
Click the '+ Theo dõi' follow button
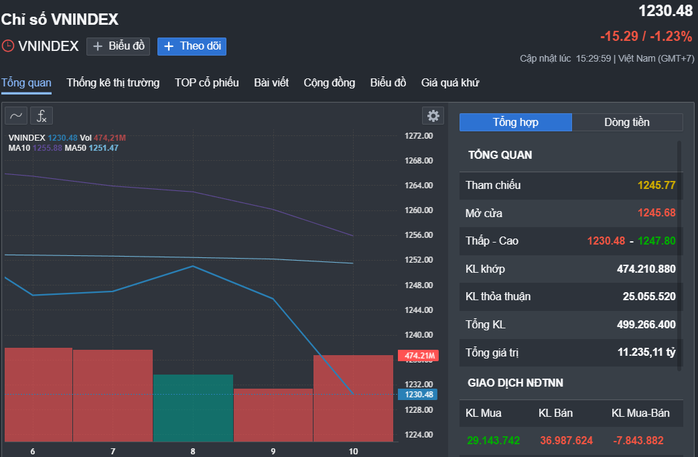192,46
